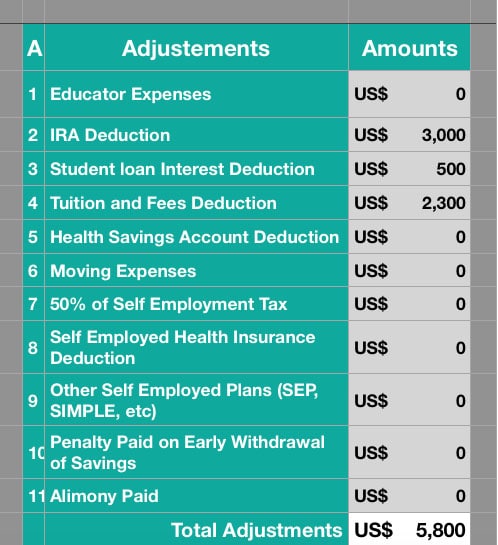Click the Adjustements column header
Image resolution: width=498 pixels, height=545 pixels.
click(196, 48)
